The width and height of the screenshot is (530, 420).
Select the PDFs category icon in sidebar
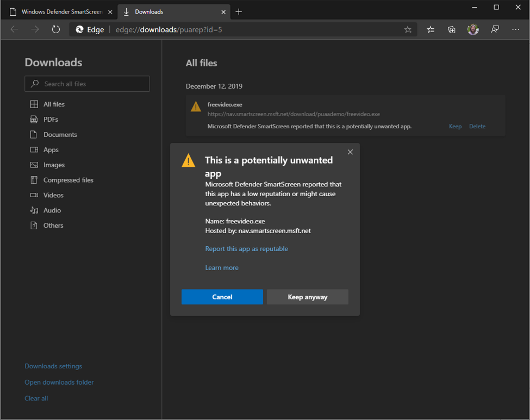[34, 119]
